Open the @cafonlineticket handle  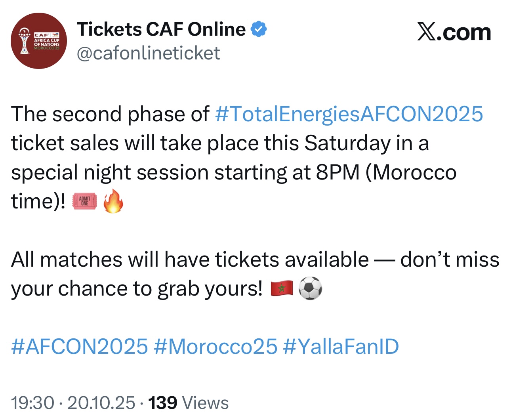point(148,53)
